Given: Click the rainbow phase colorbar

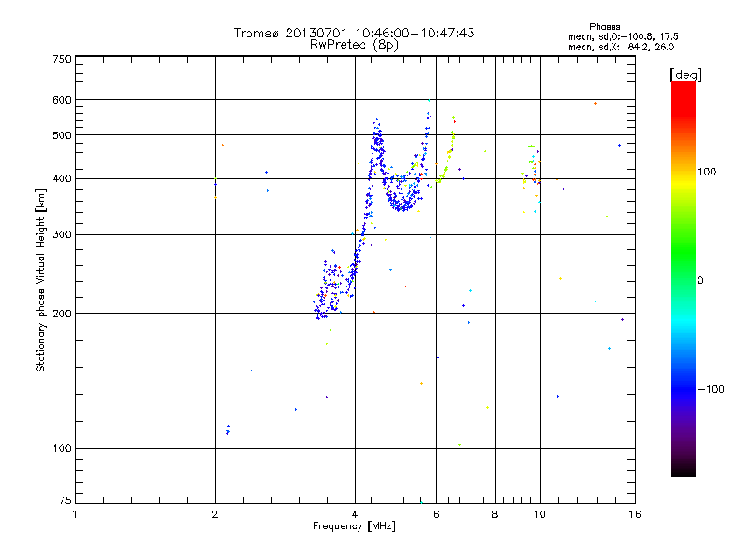Looking at the screenshot, I should pyautogui.click(x=684, y=279).
